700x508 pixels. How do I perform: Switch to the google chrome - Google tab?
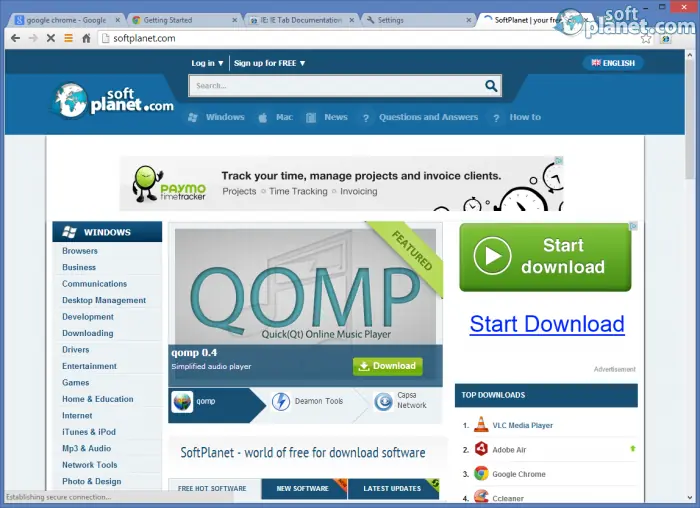coord(65,20)
